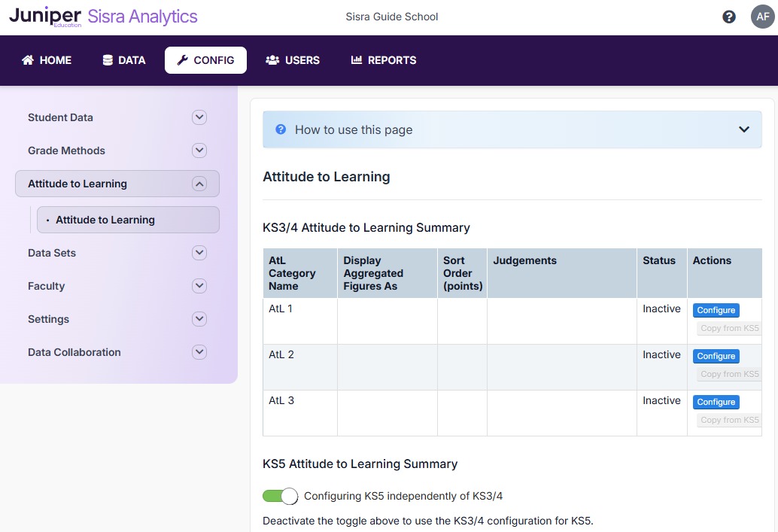Click Configure button for AtL 3
The width and height of the screenshot is (778, 532).
click(716, 402)
